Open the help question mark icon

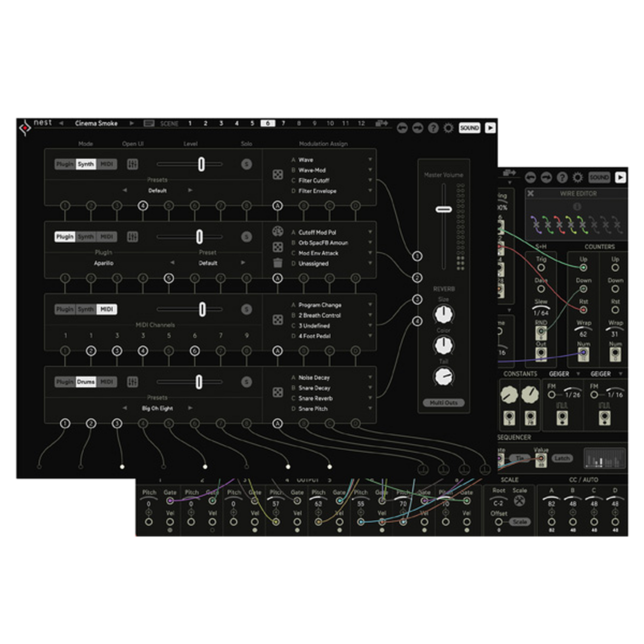click(433, 128)
